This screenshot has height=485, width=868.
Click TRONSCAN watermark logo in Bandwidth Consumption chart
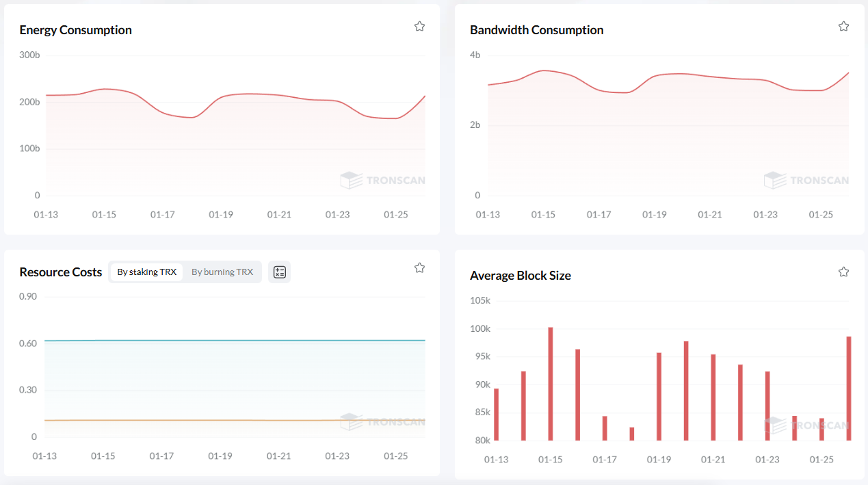pyautogui.click(x=806, y=181)
